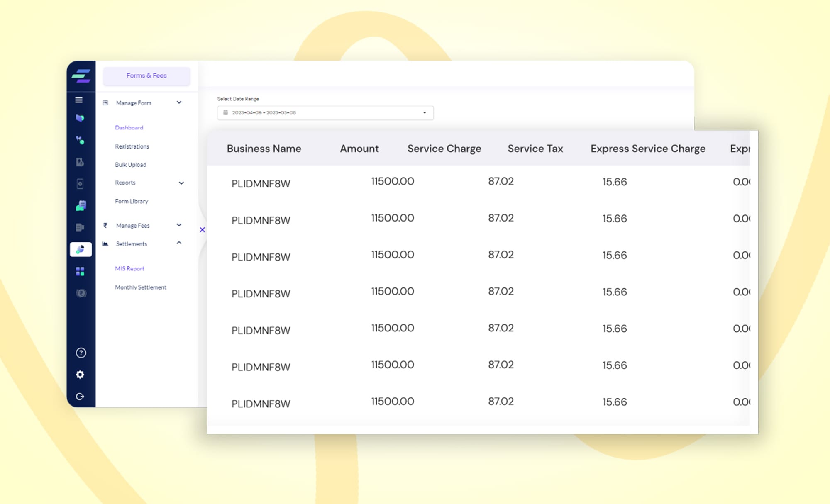The height and width of the screenshot is (504, 830).
Task: Click the grey document list sidebar icon
Action: (x=80, y=227)
